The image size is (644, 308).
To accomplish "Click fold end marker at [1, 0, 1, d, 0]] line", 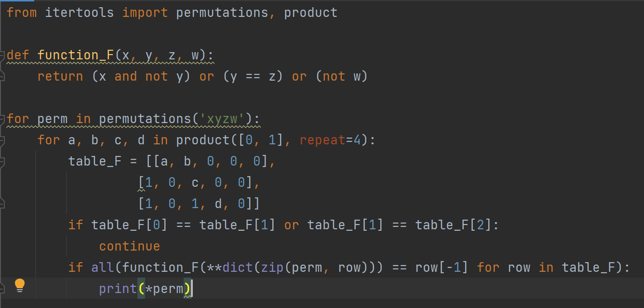I will (3, 204).
